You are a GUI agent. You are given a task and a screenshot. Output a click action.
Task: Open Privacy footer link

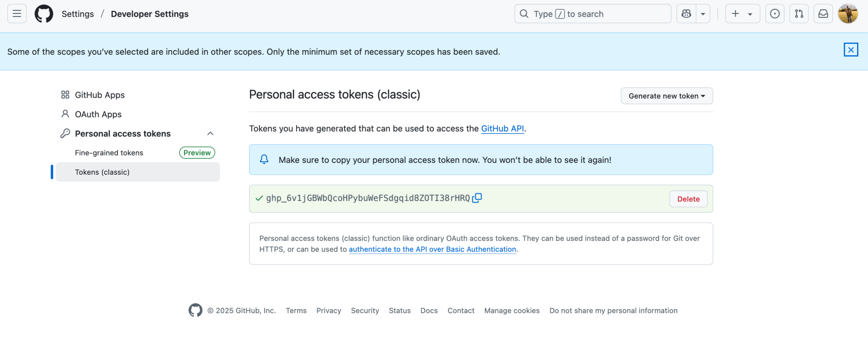click(329, 311)
